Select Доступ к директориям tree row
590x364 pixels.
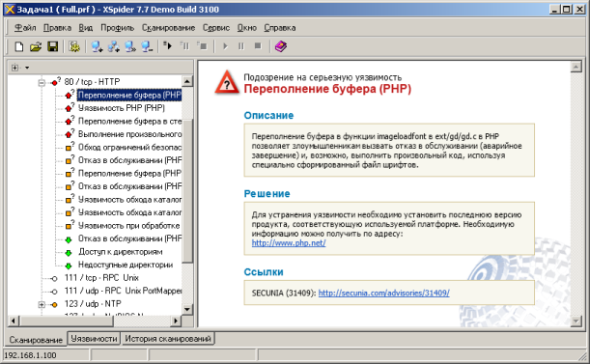click(121, 251)
